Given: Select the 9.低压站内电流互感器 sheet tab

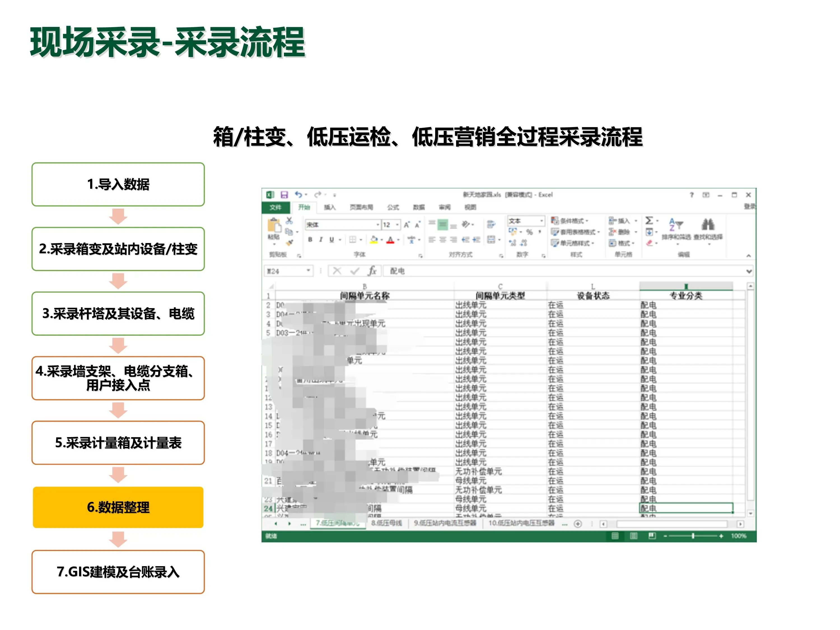Looking at the screenshot, I should click(445, 523).
